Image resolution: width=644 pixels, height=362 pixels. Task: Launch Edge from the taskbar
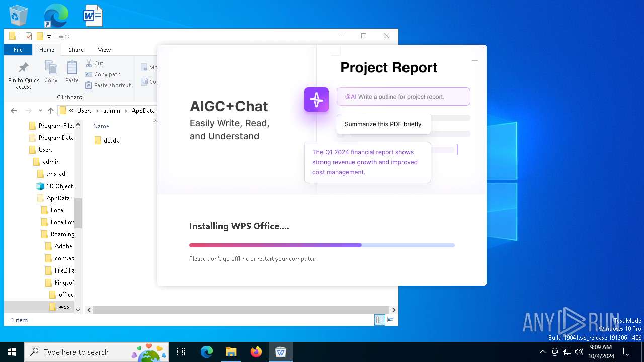[x=207, y=352]
